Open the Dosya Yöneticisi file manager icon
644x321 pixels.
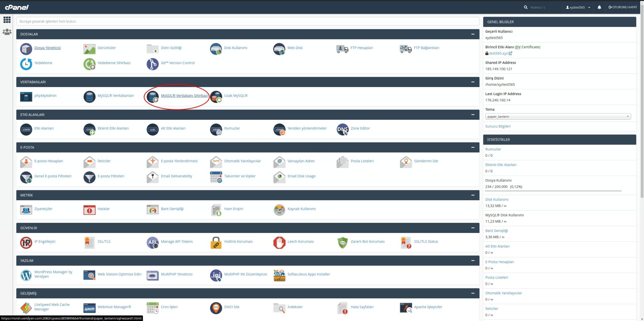(26, 49)
